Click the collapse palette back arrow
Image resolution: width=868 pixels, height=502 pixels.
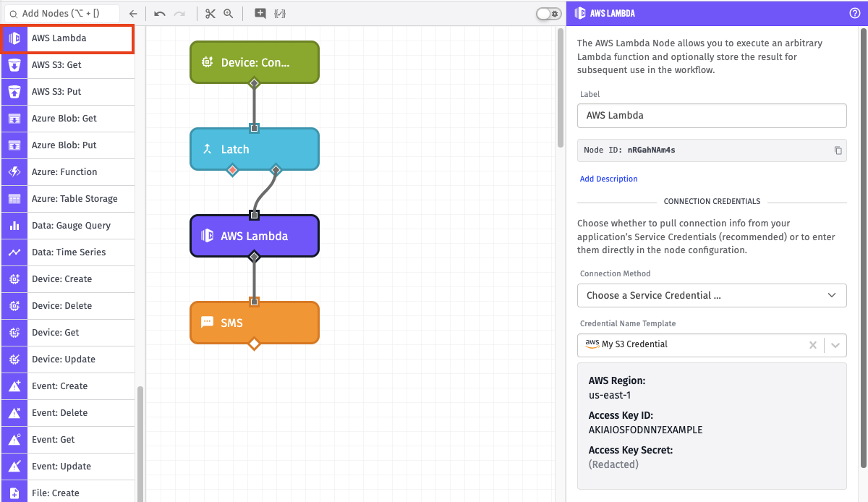coord(132,13)
